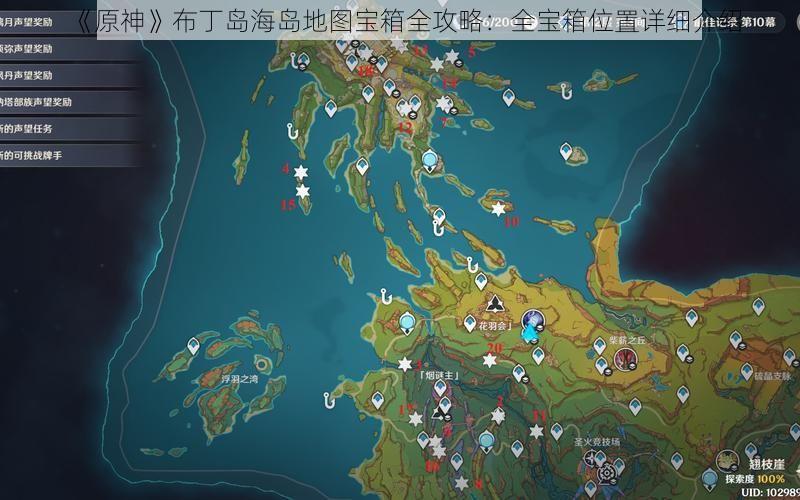Select the sidebar row ending 月声望奖励
Image resolution: width=800 pixels, height=500 pixels.
point(69,22)
